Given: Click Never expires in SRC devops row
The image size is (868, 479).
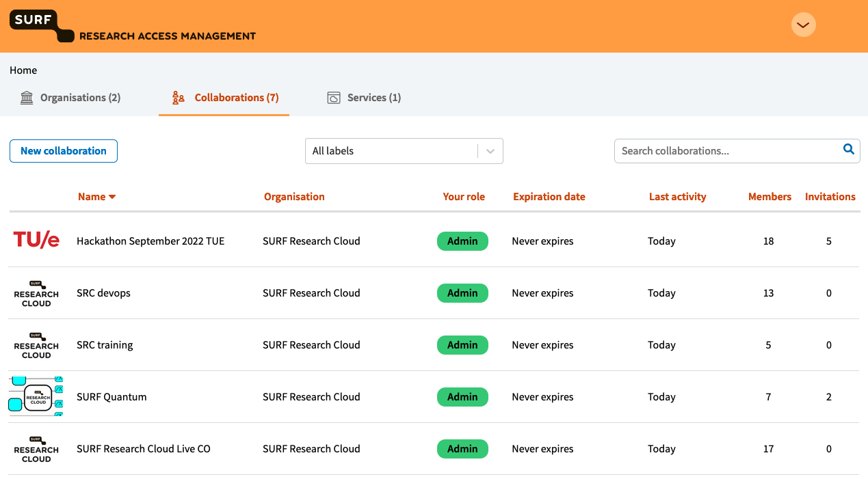Looking at the screenshot, I should [542, 293].
